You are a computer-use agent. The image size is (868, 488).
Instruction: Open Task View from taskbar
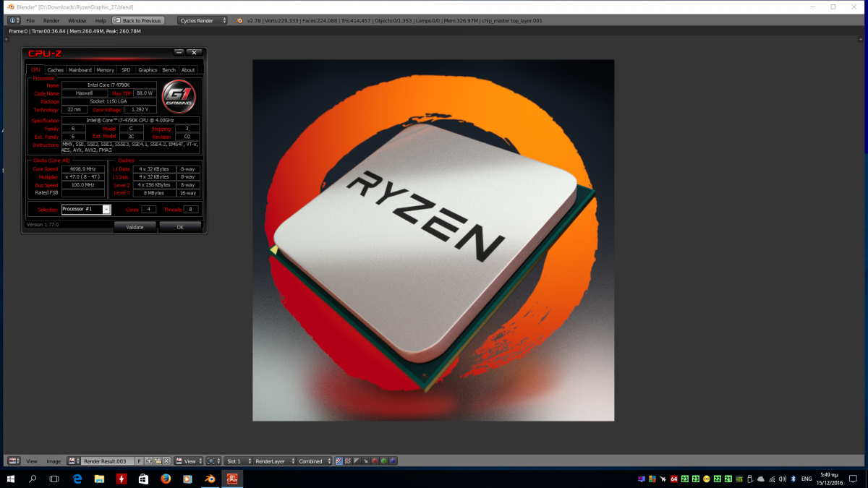[54, 479]
